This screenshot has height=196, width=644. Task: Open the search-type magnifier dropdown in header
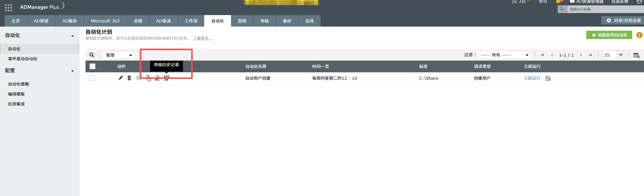click(x=562, y=9)
